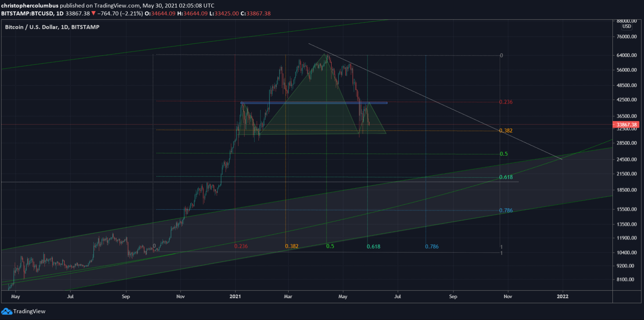Click the red 0.236 Fib retracement level label

[506, 102]
